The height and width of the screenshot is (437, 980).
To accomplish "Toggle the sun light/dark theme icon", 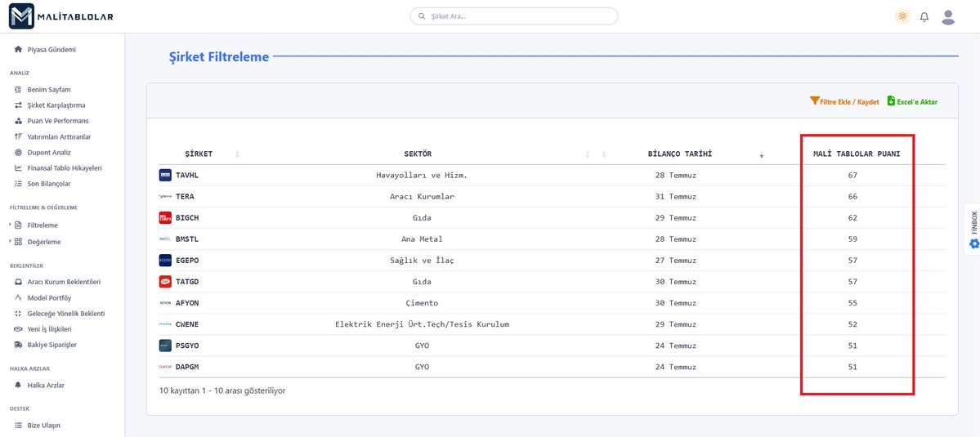I will [902, 17].
